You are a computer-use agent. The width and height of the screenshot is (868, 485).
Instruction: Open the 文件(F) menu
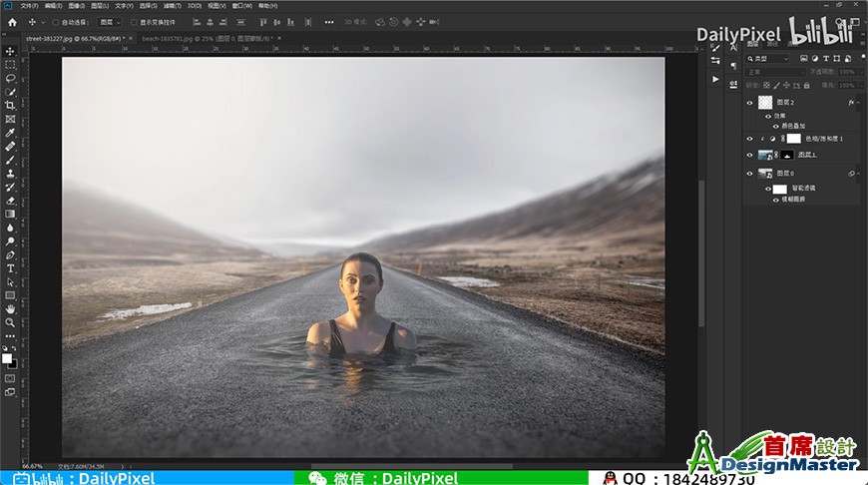[29, 6]
